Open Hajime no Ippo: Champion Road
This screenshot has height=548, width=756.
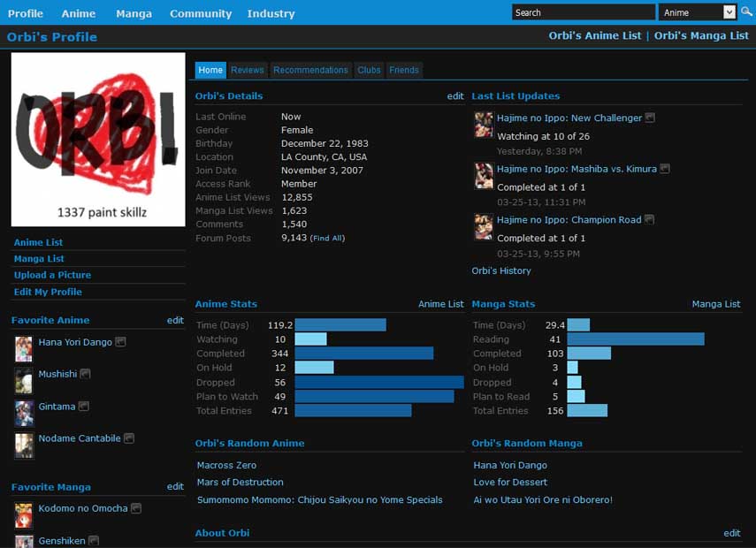tap(569, 220)
